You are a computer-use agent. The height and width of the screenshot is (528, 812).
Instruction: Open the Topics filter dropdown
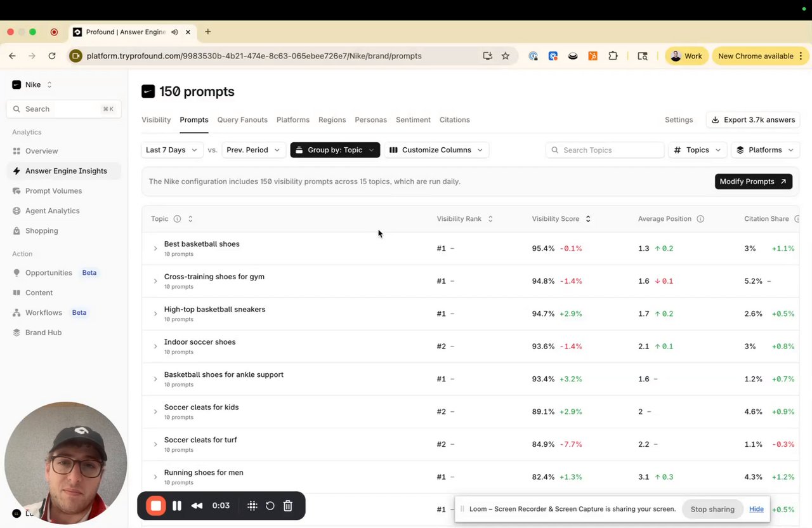(697, 150)
